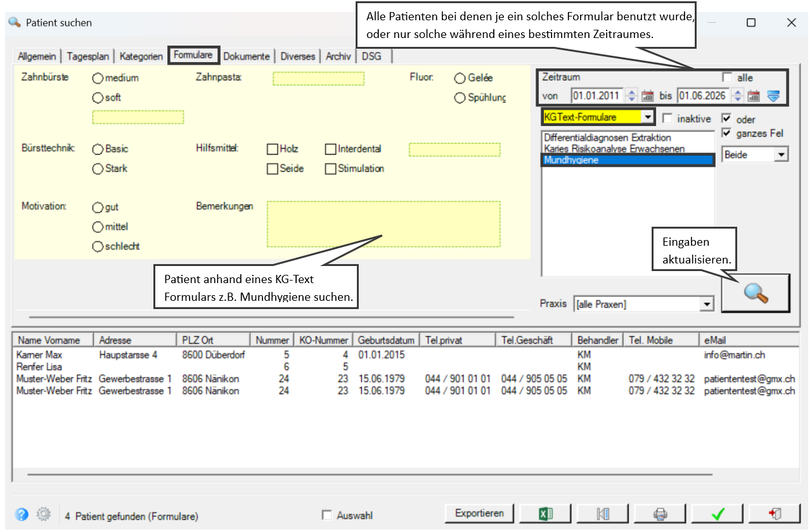The width and height of the screenshot is (812, 532).
Task: Select the 'medium' Zahnbürste radio button
Action: (98, 79)
